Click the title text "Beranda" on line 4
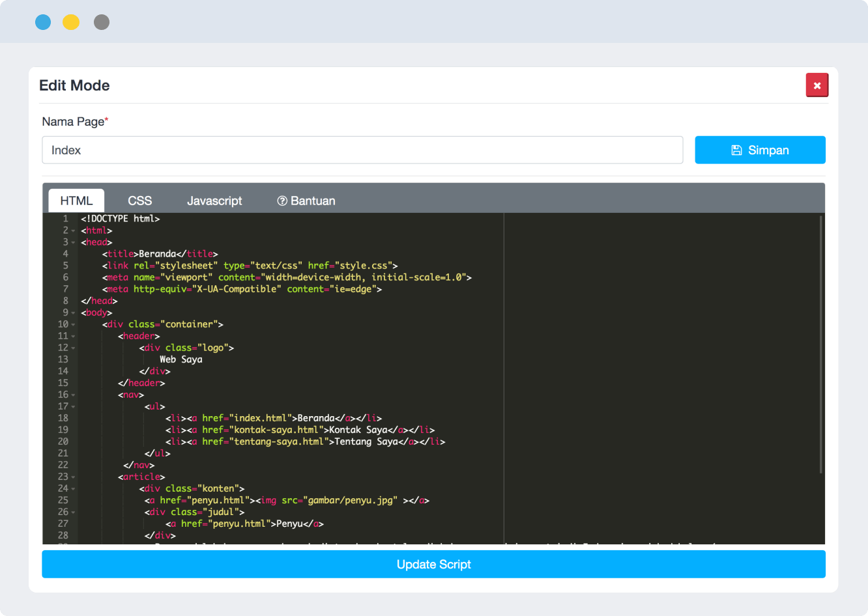 tap(157, 254)
